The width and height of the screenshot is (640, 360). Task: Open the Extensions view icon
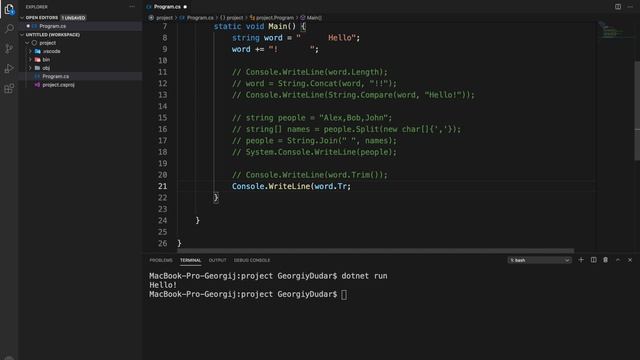pos(9,89)
